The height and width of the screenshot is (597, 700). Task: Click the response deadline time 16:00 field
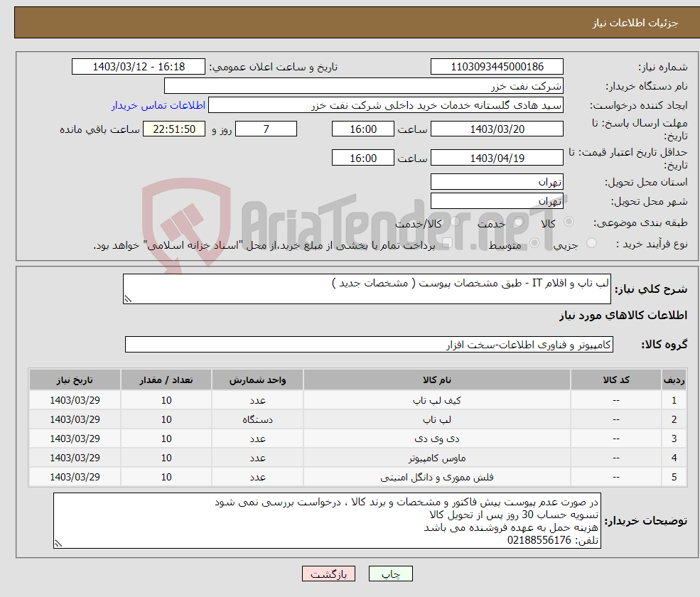pos(363,129)
